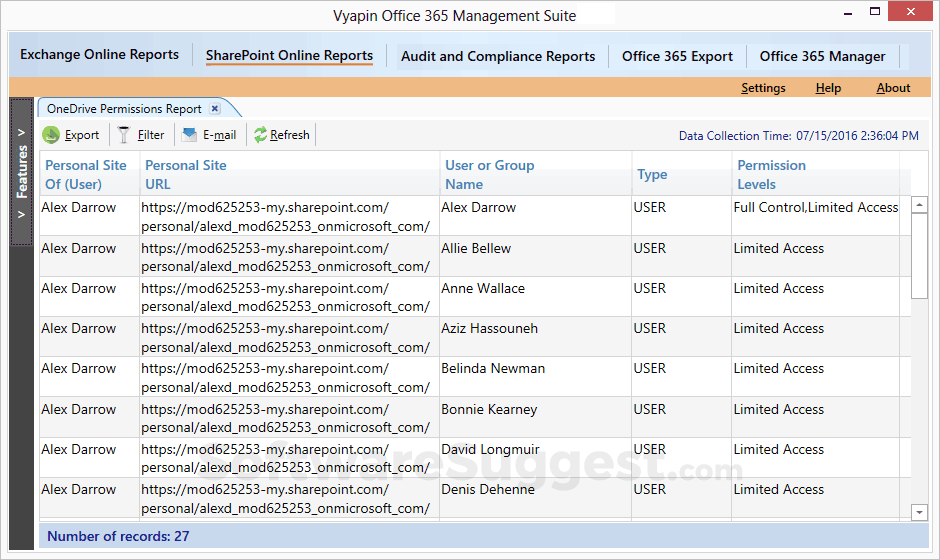
Task: Switch to Audit and Compliance Reports
Action: (x=497, y=57)
